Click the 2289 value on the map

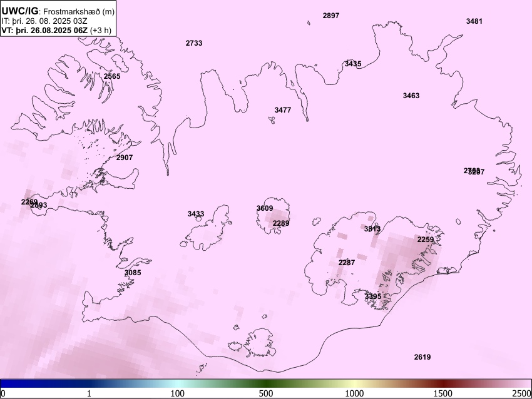[281, 223]
